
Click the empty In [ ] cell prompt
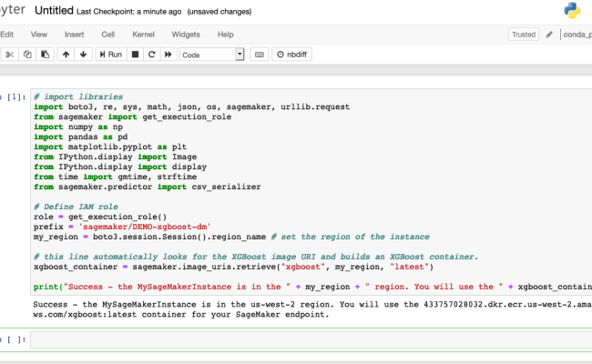click(14, 339)
